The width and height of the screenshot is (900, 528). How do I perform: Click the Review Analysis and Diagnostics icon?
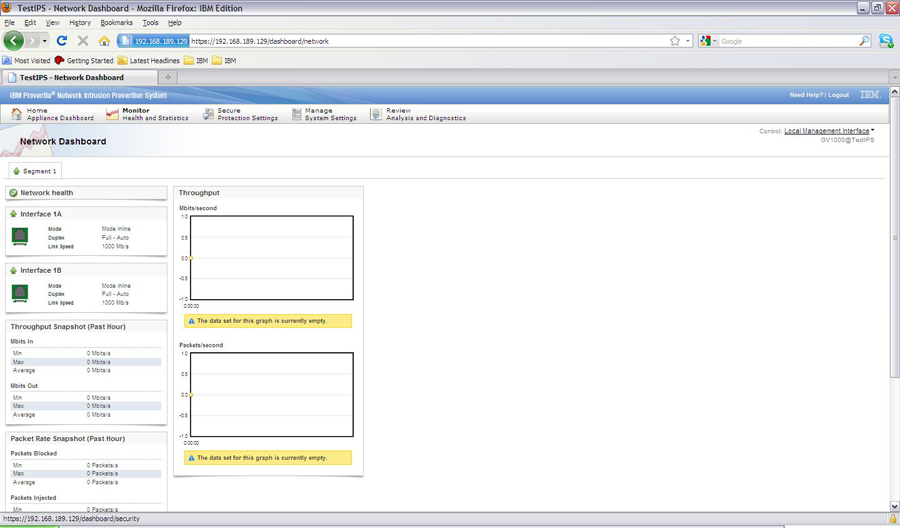coord(375,114)
